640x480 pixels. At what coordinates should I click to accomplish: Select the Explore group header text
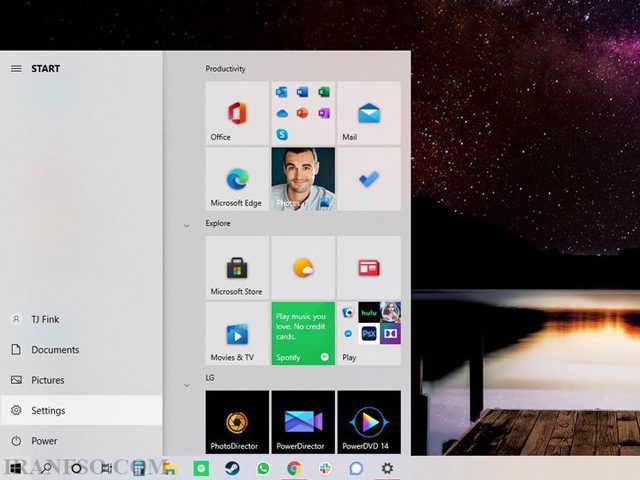point(218,223)
